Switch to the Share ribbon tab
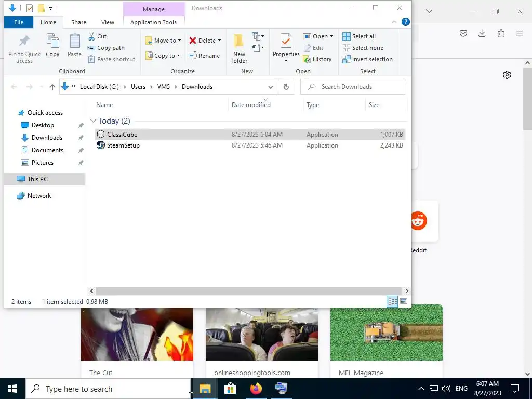The width and height of the screenshot is (532, 399). click(78, 22)
